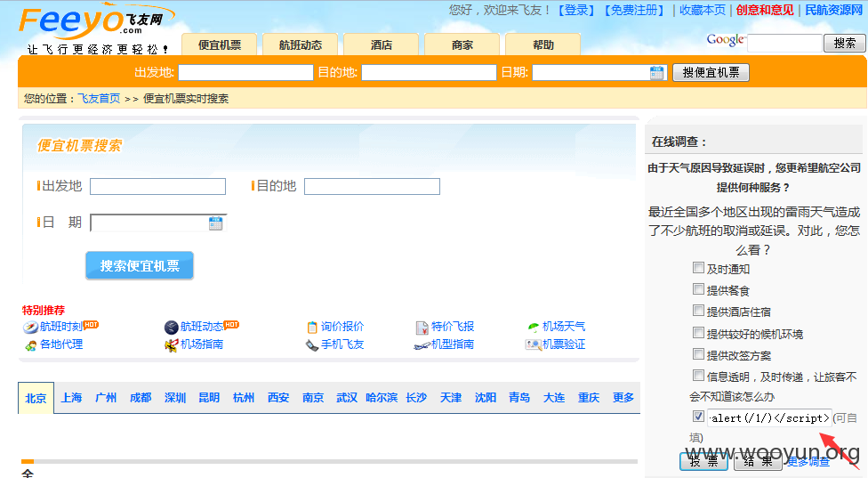Select the 大连 city tab
The image size is (868, 478).
point(553,398)
